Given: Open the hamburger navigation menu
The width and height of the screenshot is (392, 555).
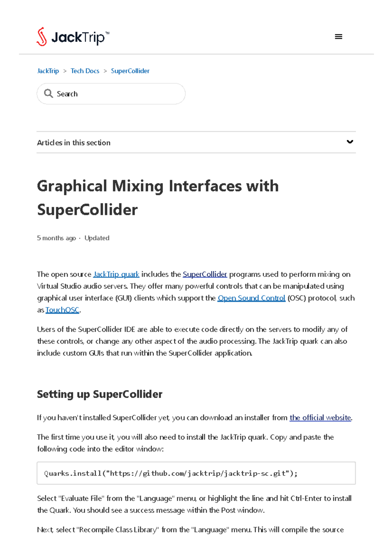Looking at the screenshot, I should [339, 36].
